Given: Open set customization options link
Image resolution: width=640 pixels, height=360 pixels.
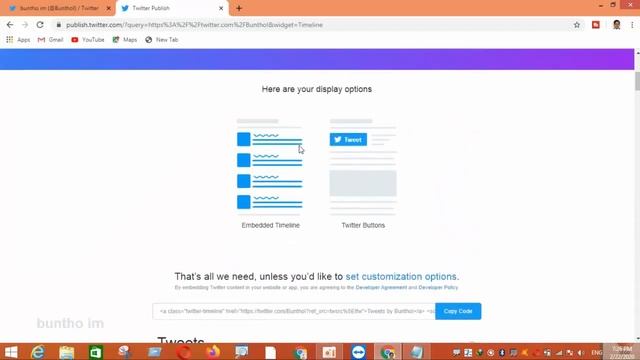Looking at the screenshot, I should coord(402,276).
